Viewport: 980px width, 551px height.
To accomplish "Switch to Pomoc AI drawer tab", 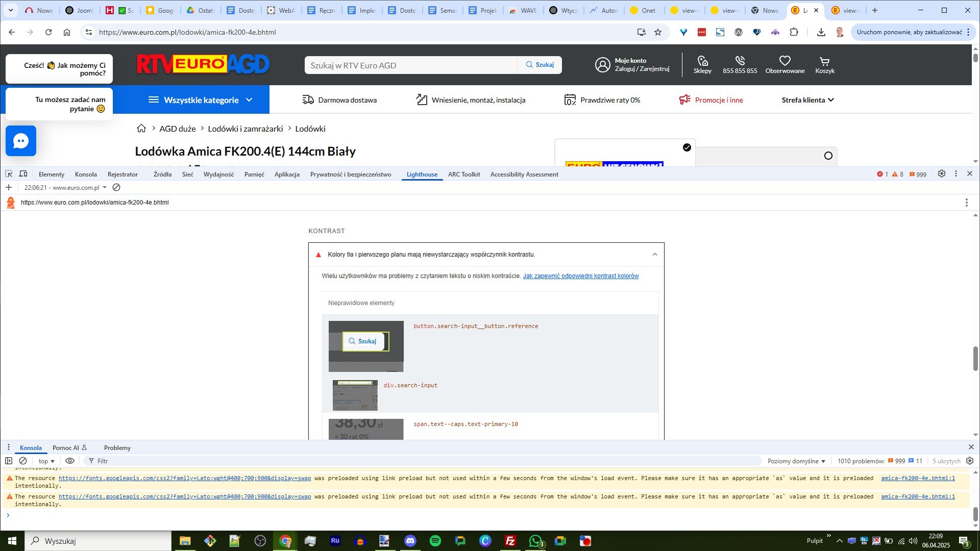I will click(x=69, y=448).
